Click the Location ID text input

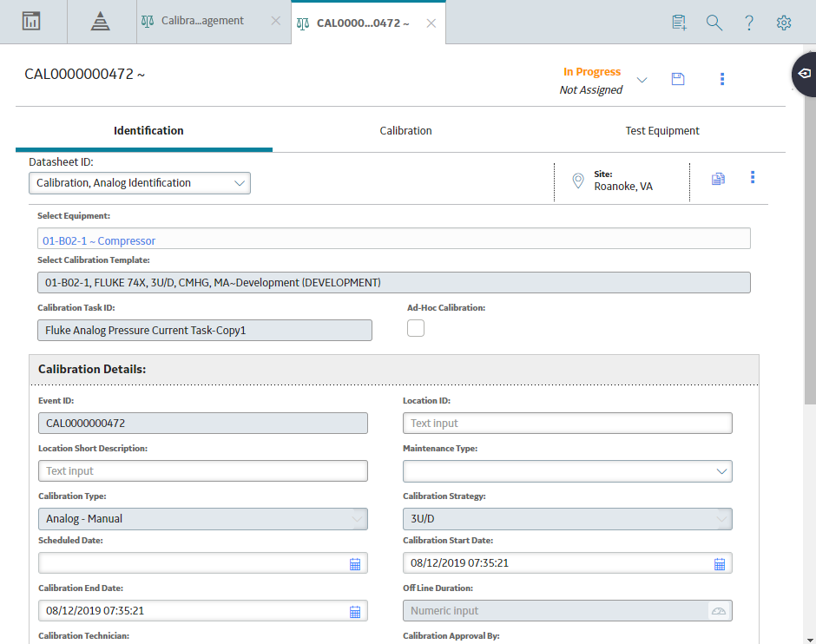tap(567, 424)
